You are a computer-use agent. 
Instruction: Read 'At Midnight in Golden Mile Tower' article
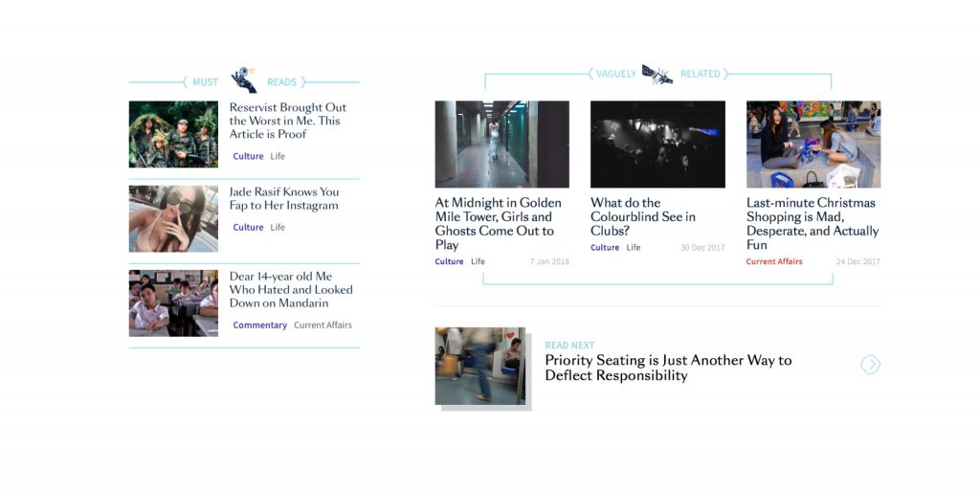(498, 224)
